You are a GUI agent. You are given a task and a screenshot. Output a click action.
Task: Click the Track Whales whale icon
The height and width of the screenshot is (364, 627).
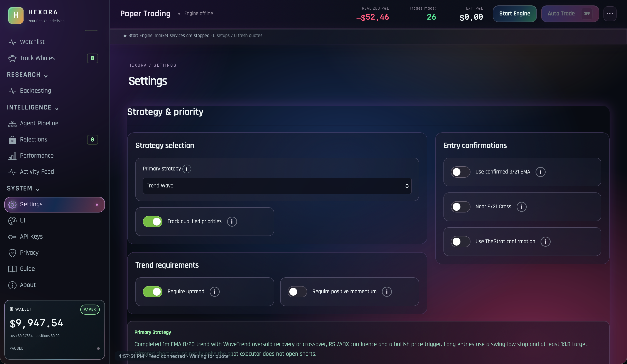tap(12, 58)
